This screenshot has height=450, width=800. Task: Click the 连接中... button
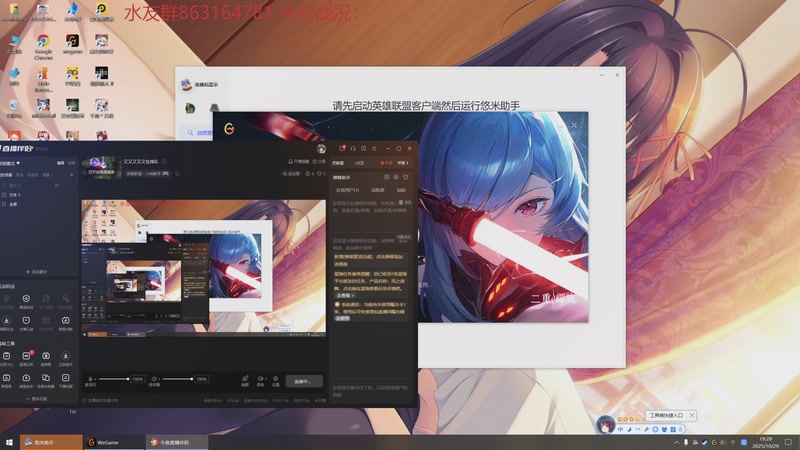pyautogui.click(x=304, y=381)
